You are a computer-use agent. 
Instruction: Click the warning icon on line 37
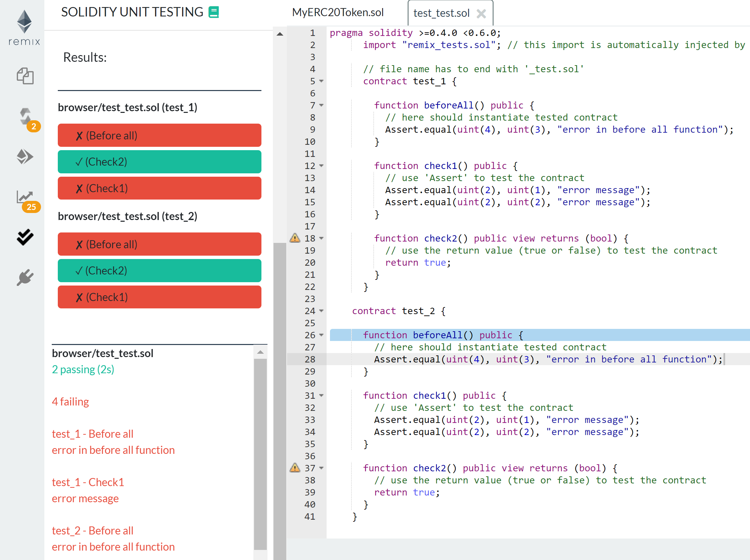tap(295, 468)
